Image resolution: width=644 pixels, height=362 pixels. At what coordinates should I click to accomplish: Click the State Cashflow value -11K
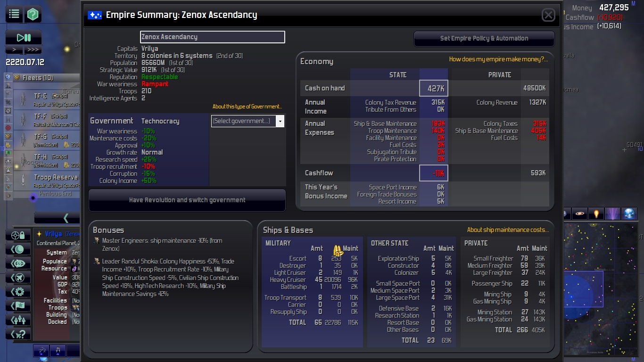pyautogui.click(x=434, y=173)
